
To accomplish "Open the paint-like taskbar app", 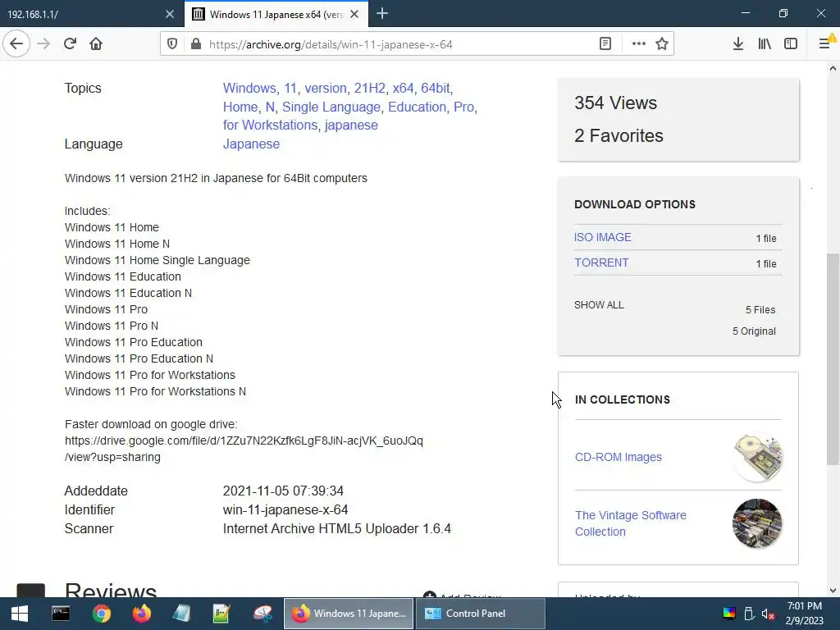I will [262, 614].
